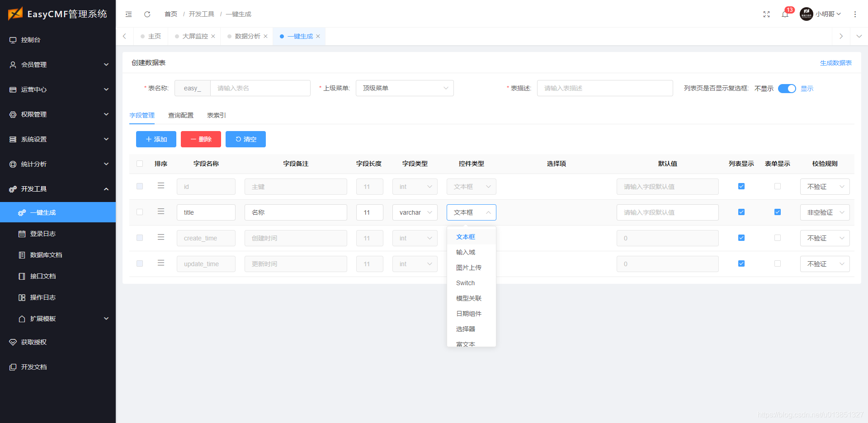Open the vertical more-options menu
This screenshot has height=423, width=868.
(x=855, y=14)
